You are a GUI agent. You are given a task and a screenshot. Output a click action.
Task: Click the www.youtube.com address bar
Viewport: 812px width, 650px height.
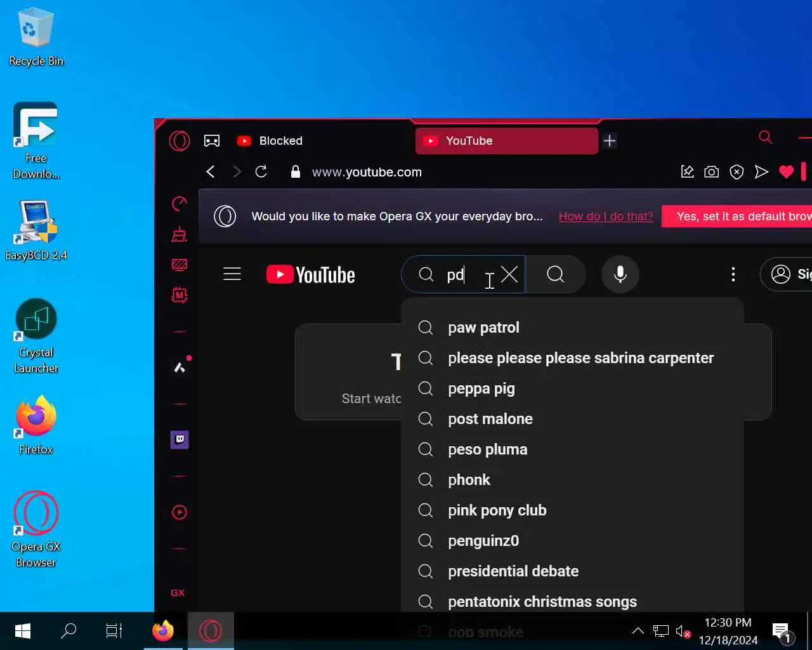point(367,172)
